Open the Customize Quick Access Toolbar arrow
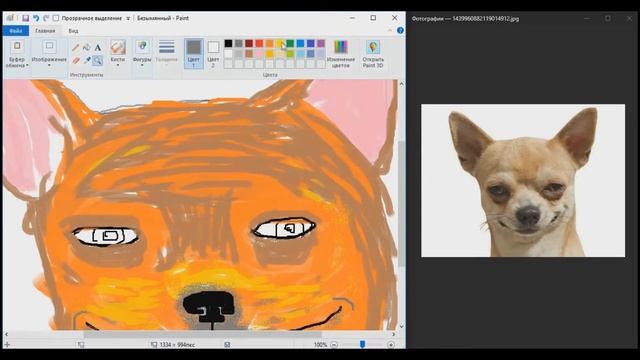This screenshot has width=640, height=360. coord(128,18)
